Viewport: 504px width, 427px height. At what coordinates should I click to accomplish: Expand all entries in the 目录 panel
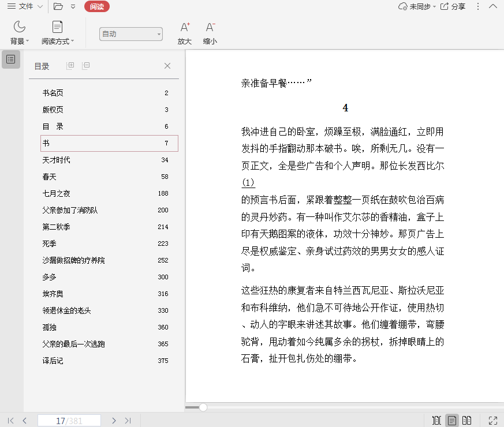tap(70, 66)
